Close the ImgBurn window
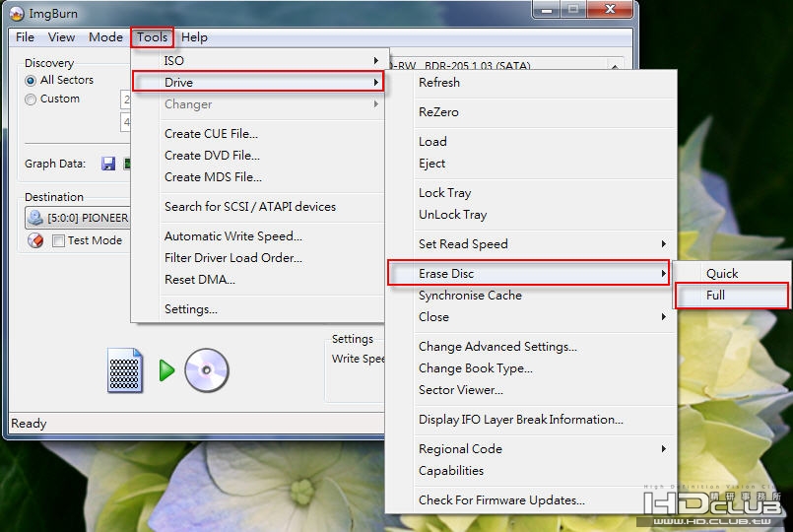This screenshot has height=532, width=793. 610,9
